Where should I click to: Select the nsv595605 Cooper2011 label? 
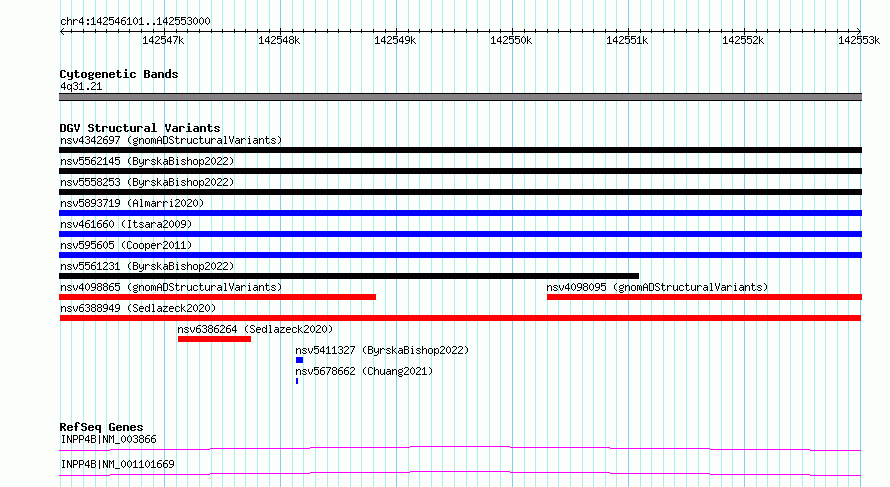pos(126,245)
